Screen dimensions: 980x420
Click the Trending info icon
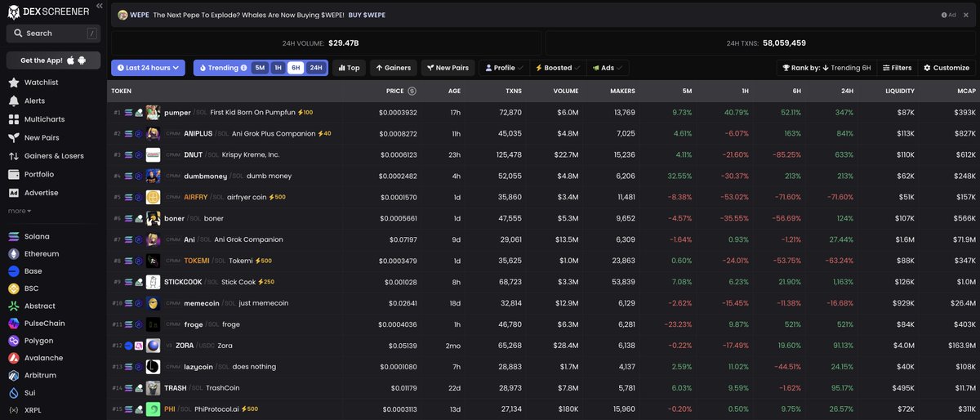(243, 68)
